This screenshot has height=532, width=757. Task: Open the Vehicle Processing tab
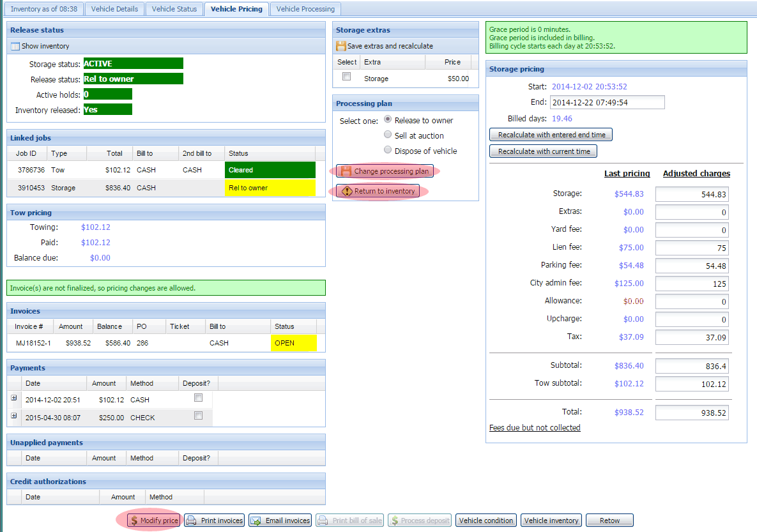coord(305,9)
